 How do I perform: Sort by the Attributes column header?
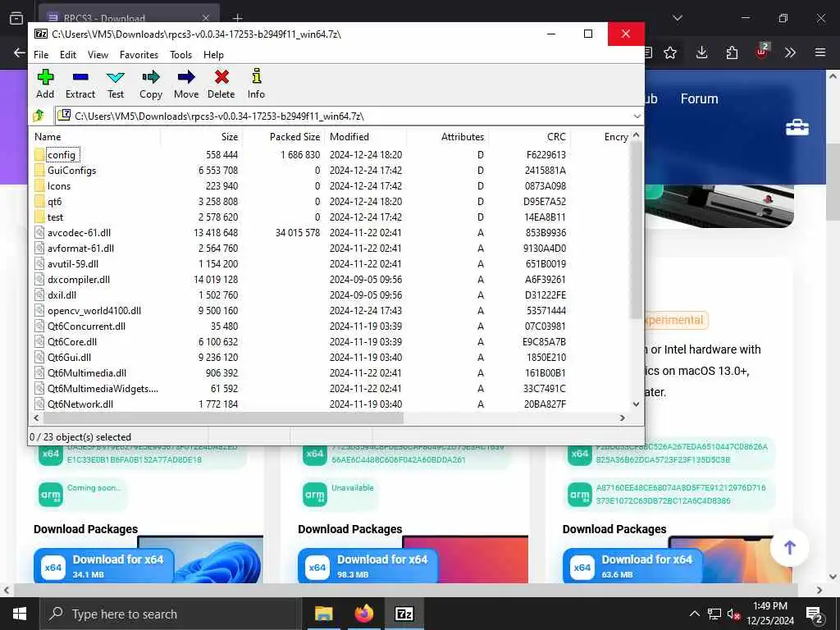[x=447, y=137]
